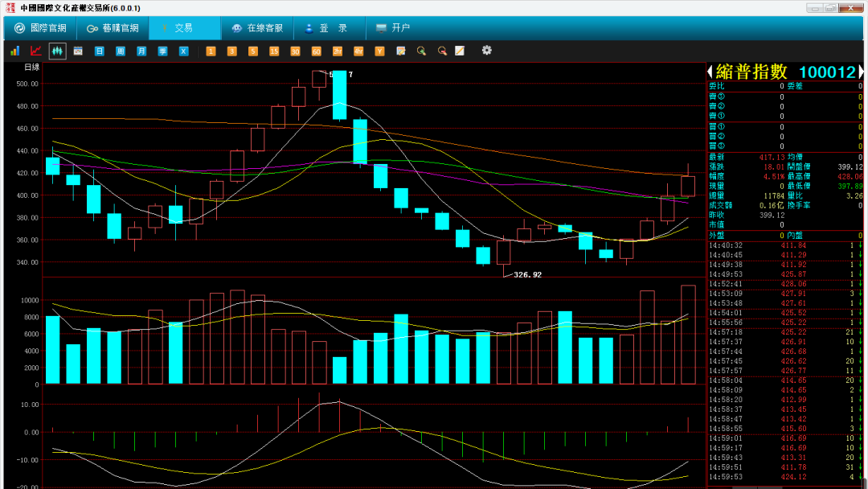
Task: Open the 登录 tab
Action: click(330, 27)
